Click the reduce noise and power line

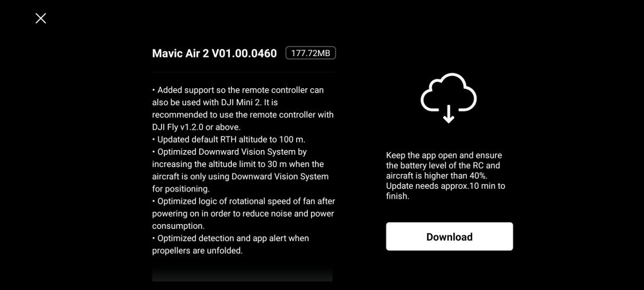point(243,213)
